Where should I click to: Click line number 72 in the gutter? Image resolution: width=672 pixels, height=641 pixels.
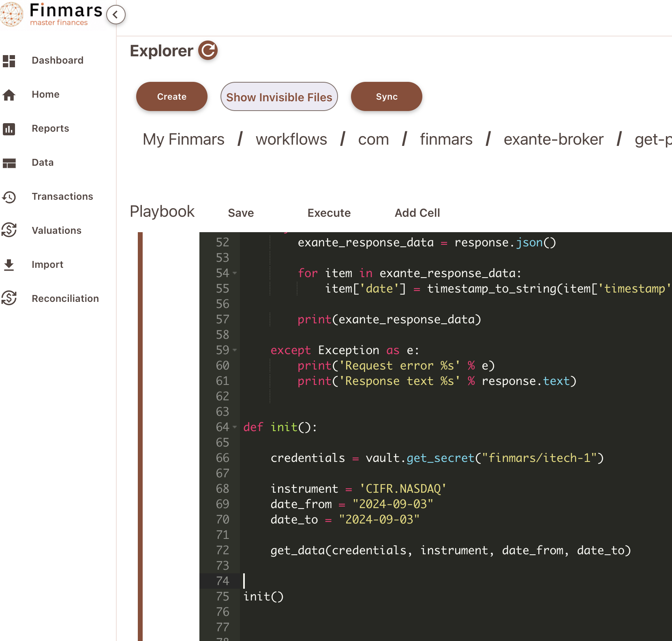(x=223, y=550)
